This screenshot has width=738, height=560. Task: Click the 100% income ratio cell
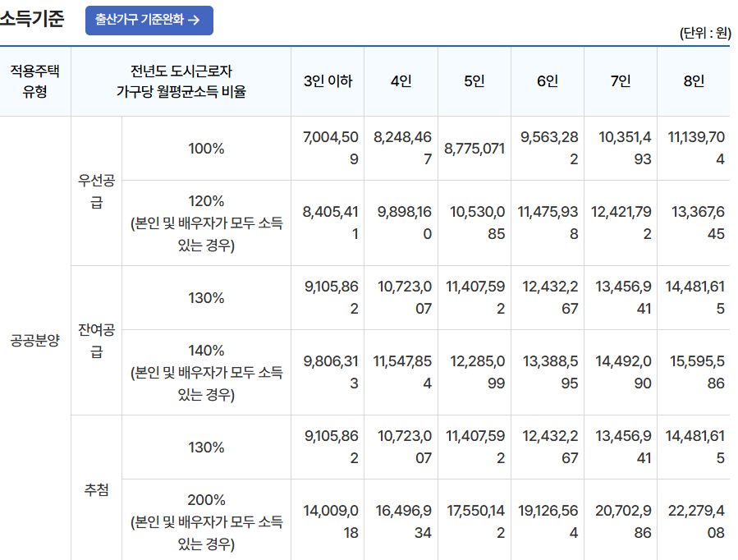click(205, 150)
